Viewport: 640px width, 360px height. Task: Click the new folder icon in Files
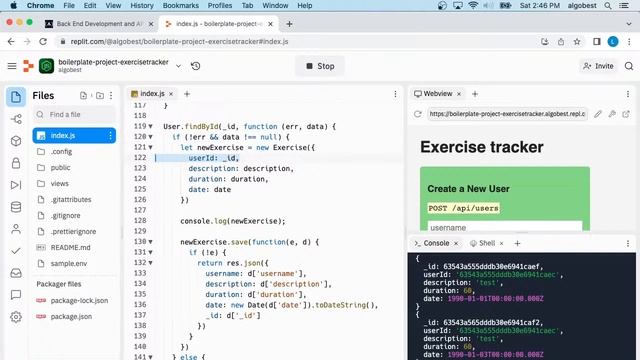point(100,96)
